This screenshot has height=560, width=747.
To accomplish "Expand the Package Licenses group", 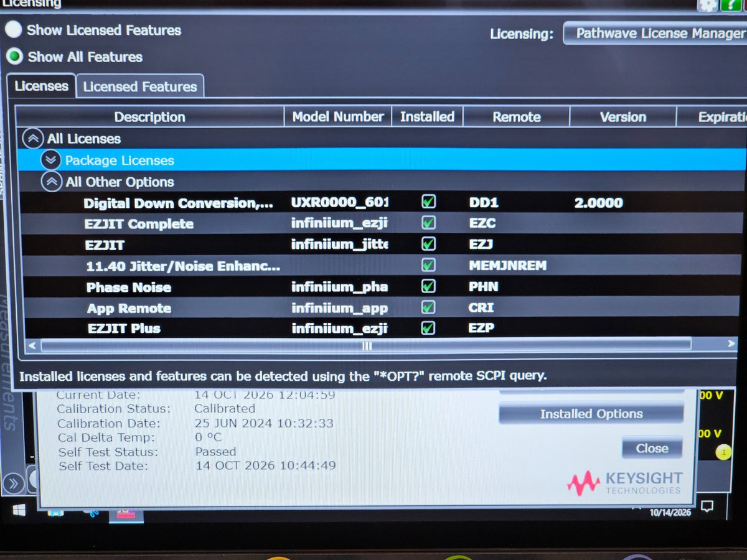I will pos(52,160).
